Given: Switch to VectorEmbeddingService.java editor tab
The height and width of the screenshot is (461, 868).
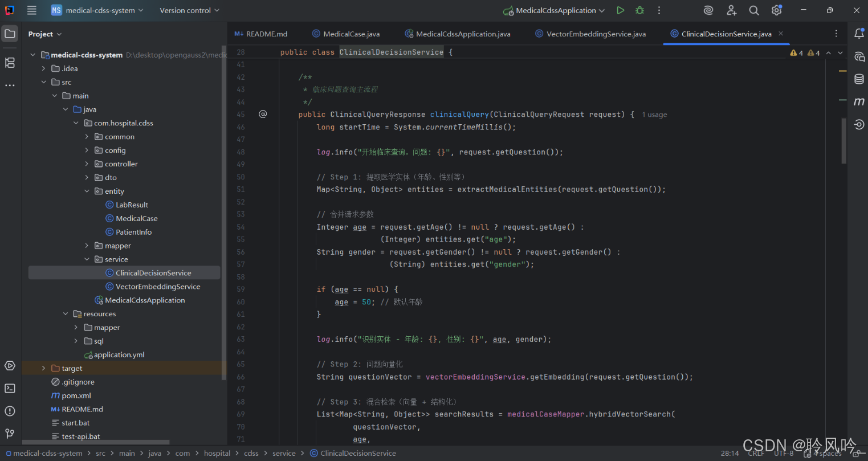Looking at the screenshot, I should click(x=590, y=34).
